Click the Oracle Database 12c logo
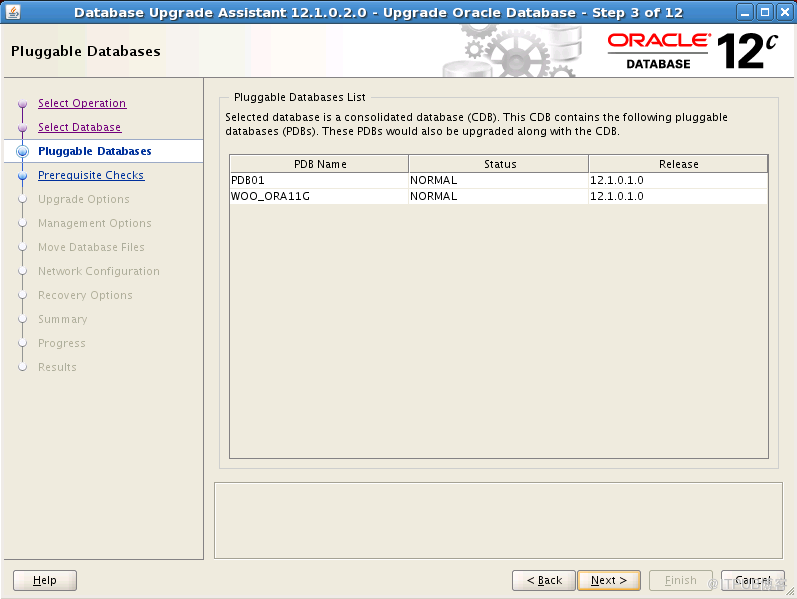Screen dimensions: 797x599 [692, 51]
